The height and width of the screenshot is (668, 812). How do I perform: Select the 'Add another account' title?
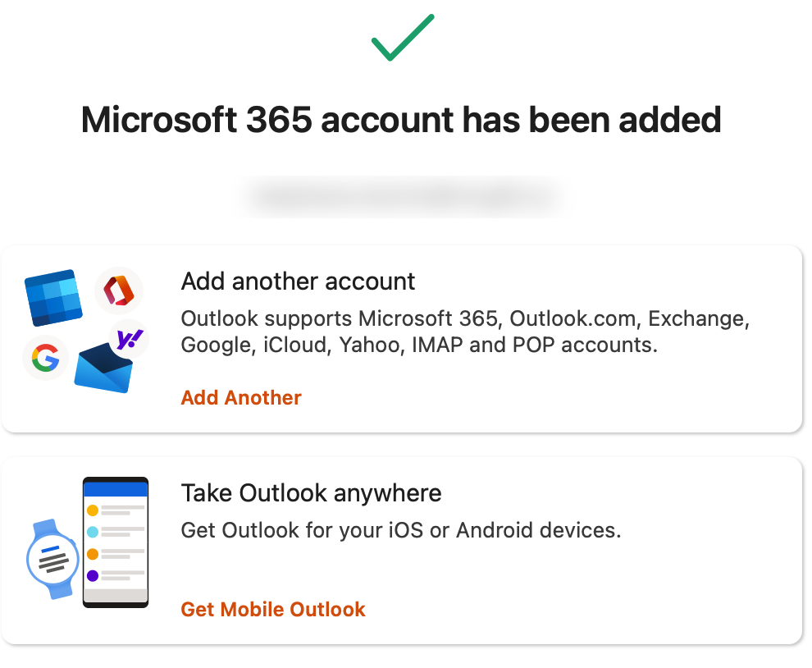298,281
